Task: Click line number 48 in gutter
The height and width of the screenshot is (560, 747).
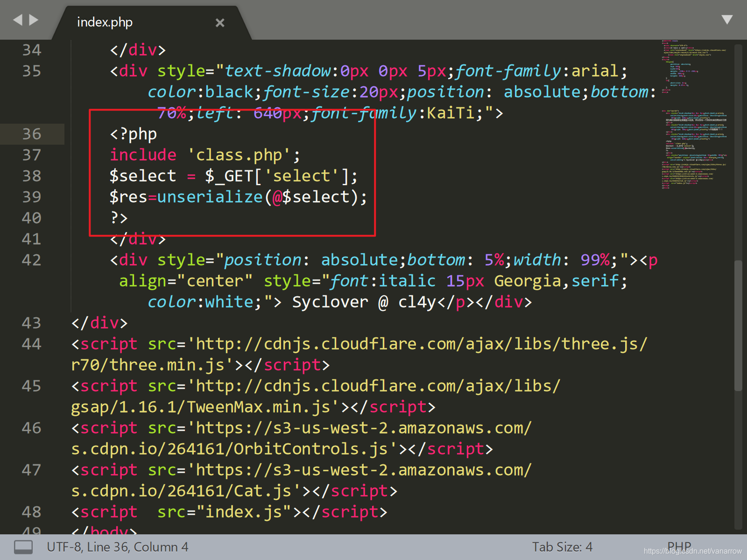Action: pyautogui.click(x=32, y=512)
